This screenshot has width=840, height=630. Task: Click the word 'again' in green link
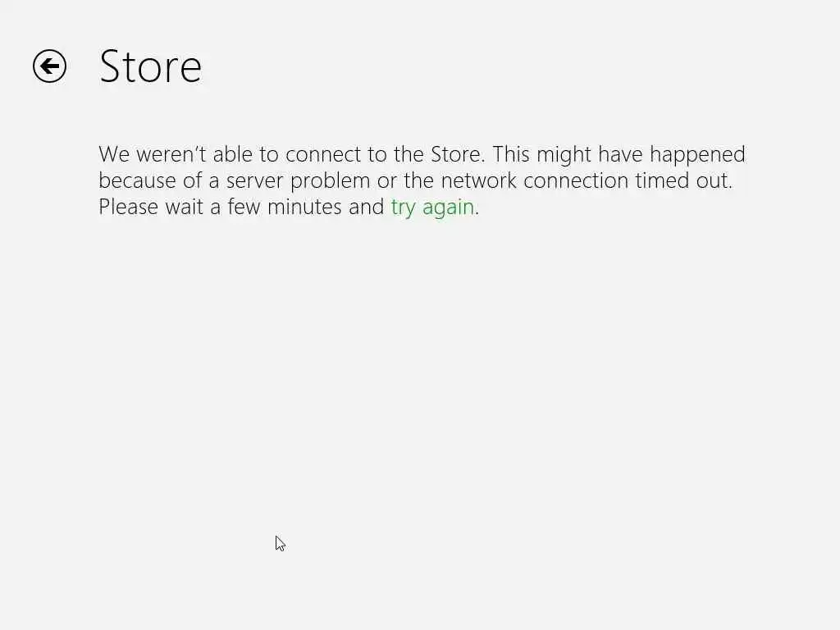[449, 208]
